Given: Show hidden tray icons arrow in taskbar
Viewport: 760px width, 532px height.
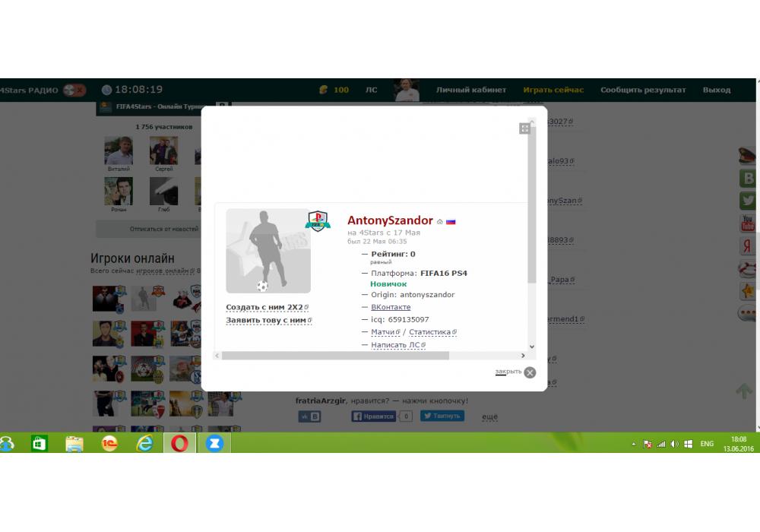Looking at the screenshot, I should [x=634, y=444].
